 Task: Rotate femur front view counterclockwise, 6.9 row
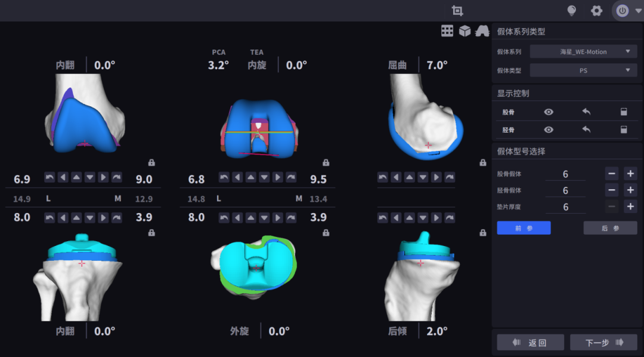coord(49,177)
